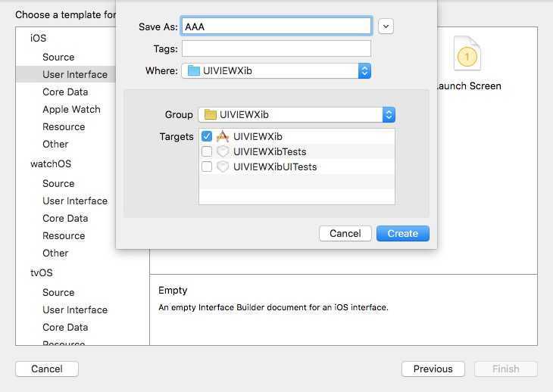553x392 pixels.
Task: Select iOS Source category
Action: [x=58, y=57]
